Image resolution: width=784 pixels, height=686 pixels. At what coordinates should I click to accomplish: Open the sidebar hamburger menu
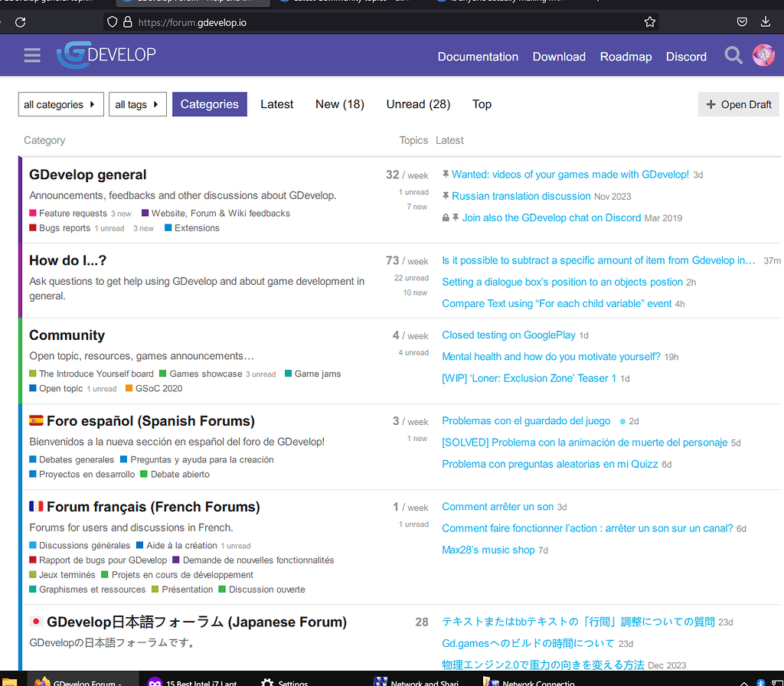[x=31, y=55]
